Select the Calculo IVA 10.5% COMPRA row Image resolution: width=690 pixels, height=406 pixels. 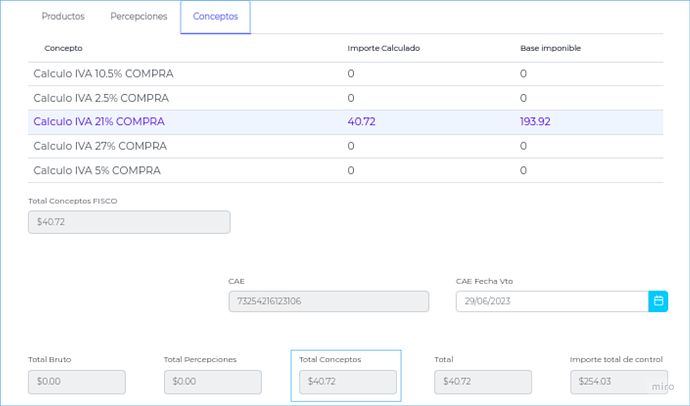pos(103,74)
